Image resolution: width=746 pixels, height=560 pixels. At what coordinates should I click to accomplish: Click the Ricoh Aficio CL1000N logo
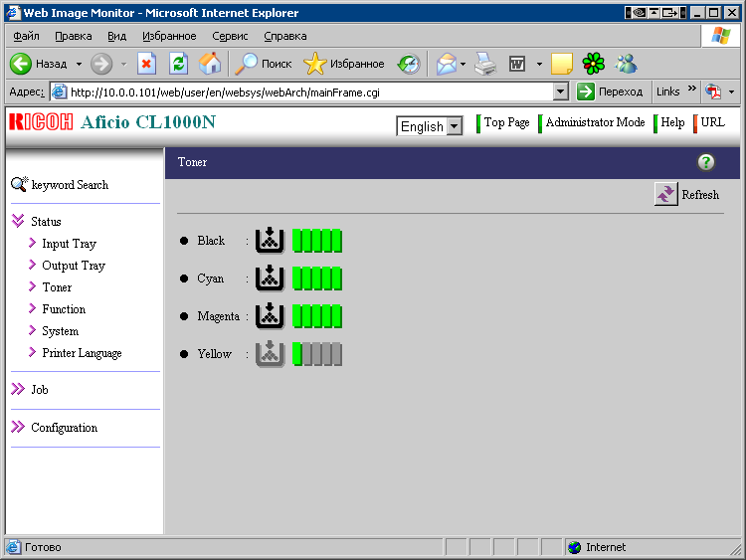click(112, 122)
